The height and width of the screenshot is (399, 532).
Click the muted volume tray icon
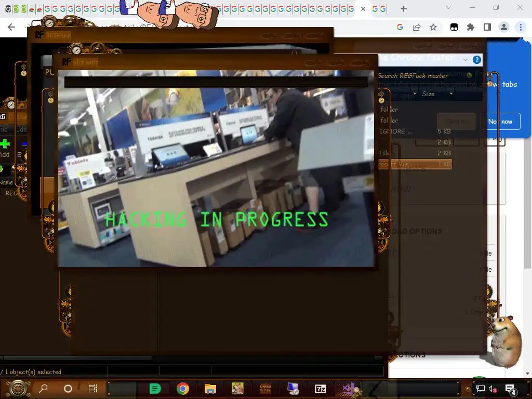pyautogui.click(x=493, y=389)
